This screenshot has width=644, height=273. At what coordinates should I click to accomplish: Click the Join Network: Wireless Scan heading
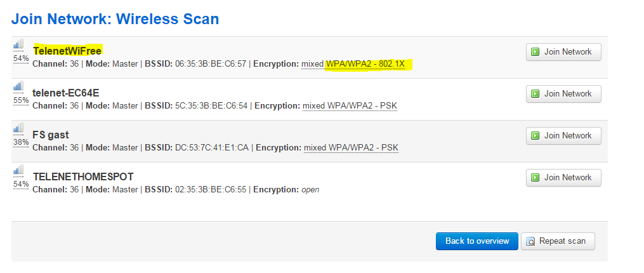point(115,19)
